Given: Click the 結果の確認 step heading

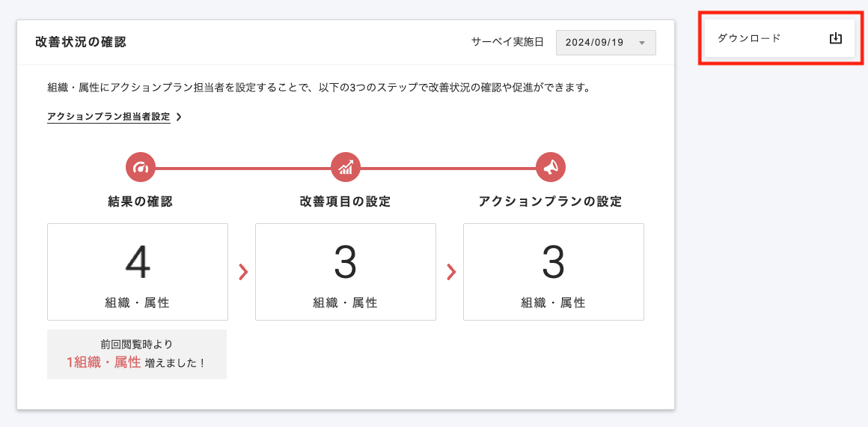Looking at the screenshot, I should click(x=141, y=202).
